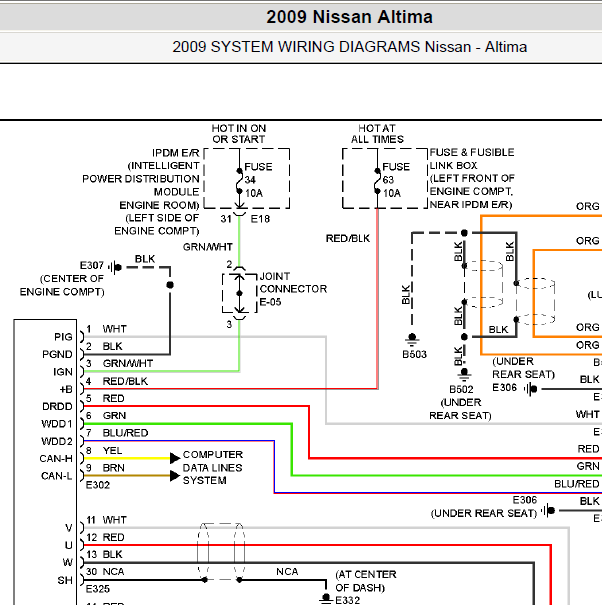Screen dimensions: 602x605
Task: Click pin '5 RED' wire label
Action: (x=105, y=398)
